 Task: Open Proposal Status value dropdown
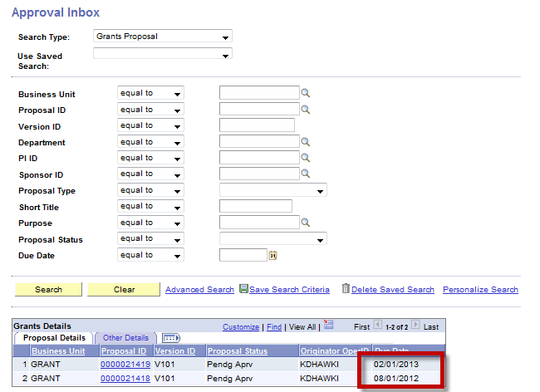pos(273,238)
